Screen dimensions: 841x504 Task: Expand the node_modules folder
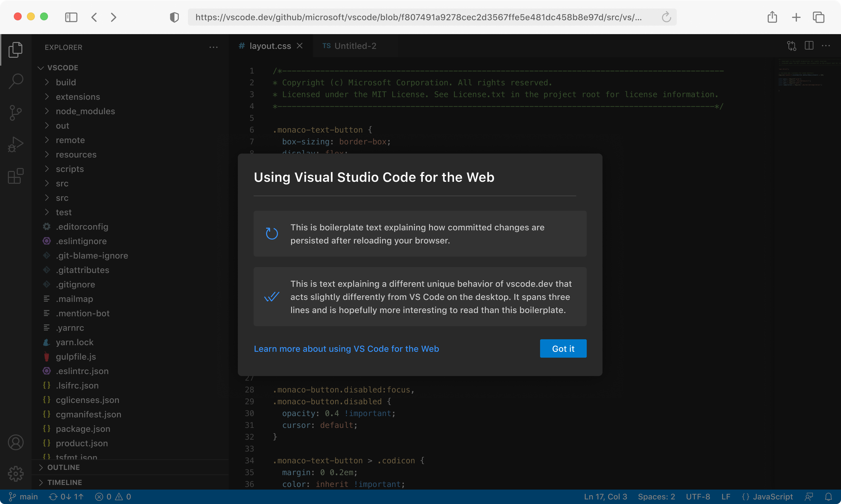[85, 111]
